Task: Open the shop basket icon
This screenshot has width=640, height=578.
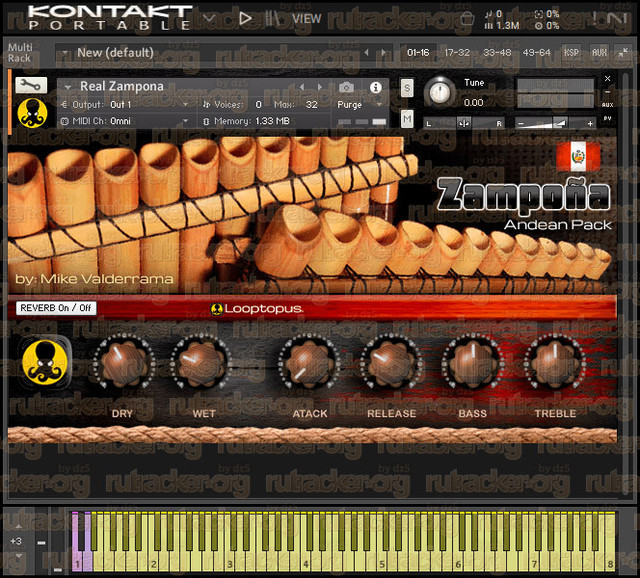Action: pyautogui.click(x=467, y=19)
